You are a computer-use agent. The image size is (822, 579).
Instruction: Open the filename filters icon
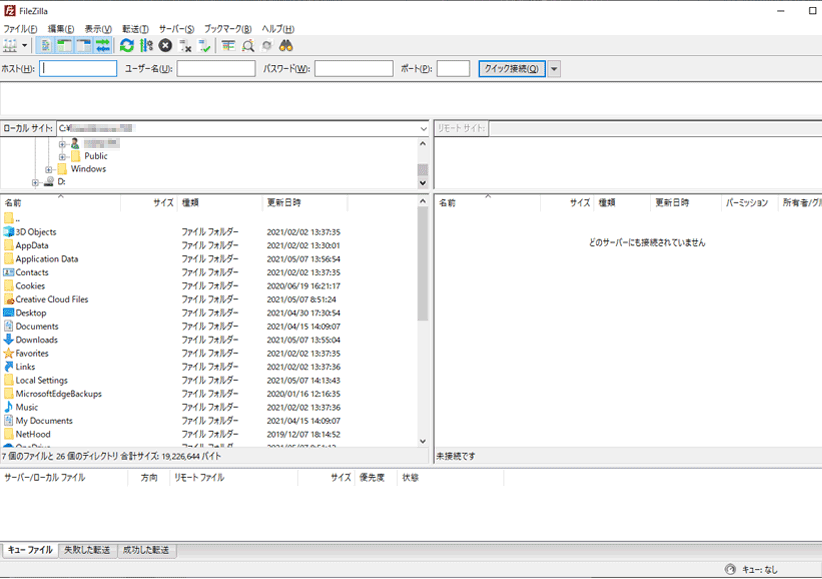pos(228,46)
